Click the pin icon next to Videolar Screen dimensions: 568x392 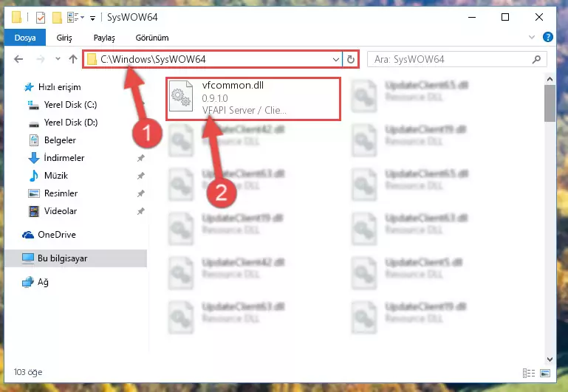point(140,211)
